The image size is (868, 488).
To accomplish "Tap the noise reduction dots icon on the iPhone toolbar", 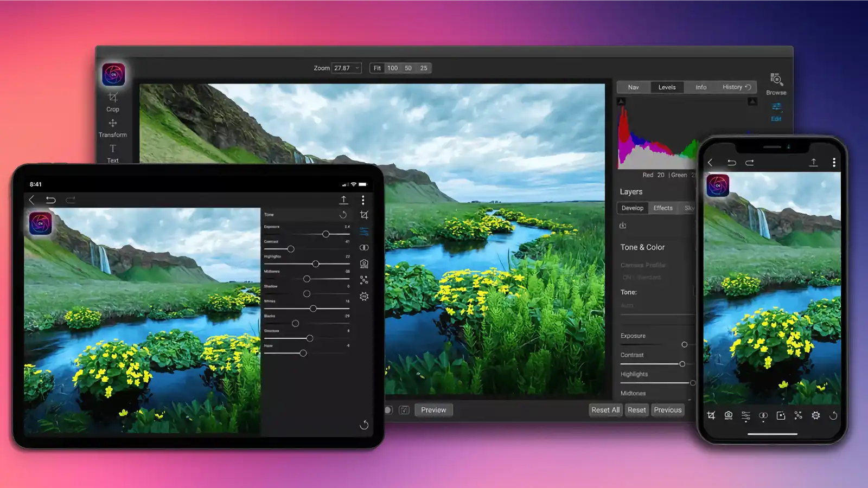I will [x=799, y=415].
